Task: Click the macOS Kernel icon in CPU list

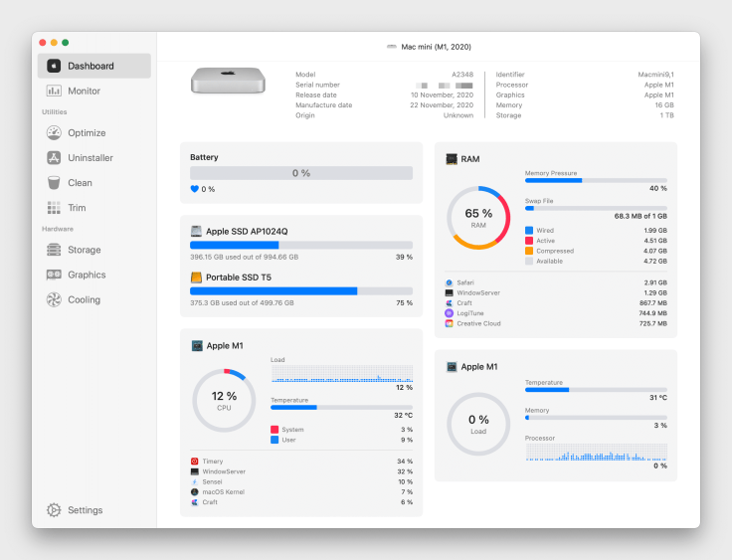Action: pyautogui.click(x=195, y=492)
